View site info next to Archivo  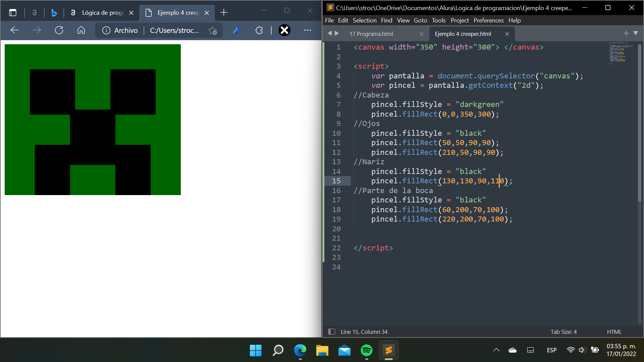(106, 31)
